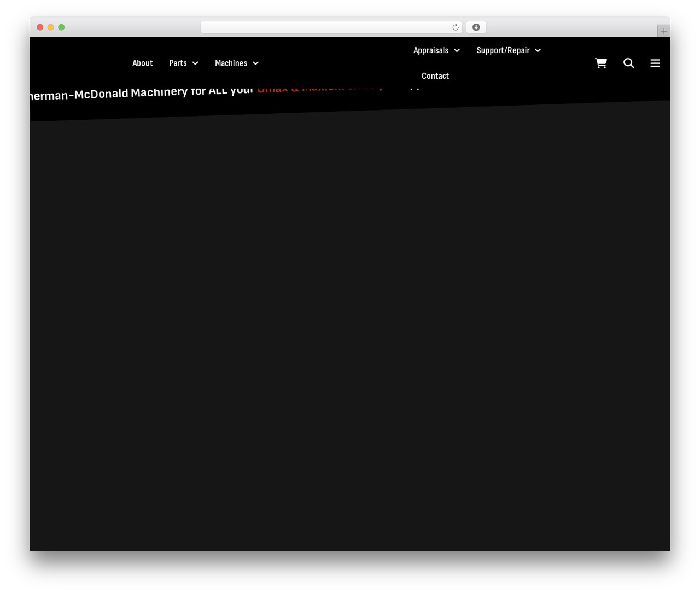Expand the Appraisals dropdown arrow
Screen dimensions: 700x593
(x=457, y=50)
